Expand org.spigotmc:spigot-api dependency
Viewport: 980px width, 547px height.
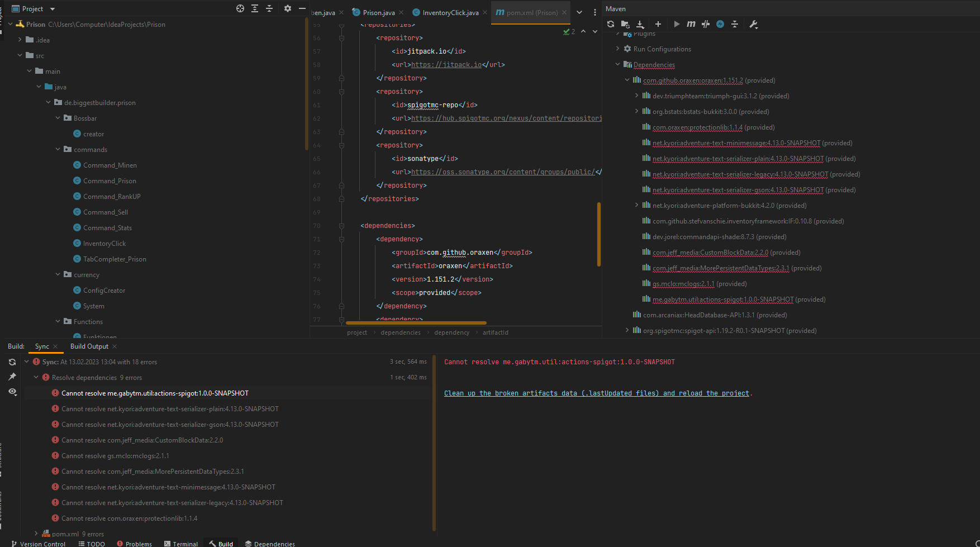pos(627,330)
